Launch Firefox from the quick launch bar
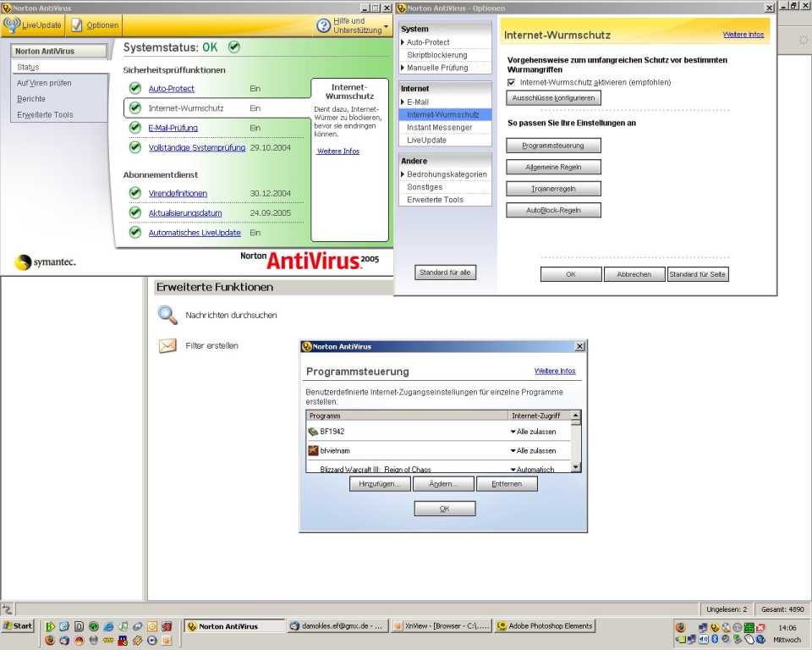The width and height of the screenshot is (812, 650). click(50, 640)
